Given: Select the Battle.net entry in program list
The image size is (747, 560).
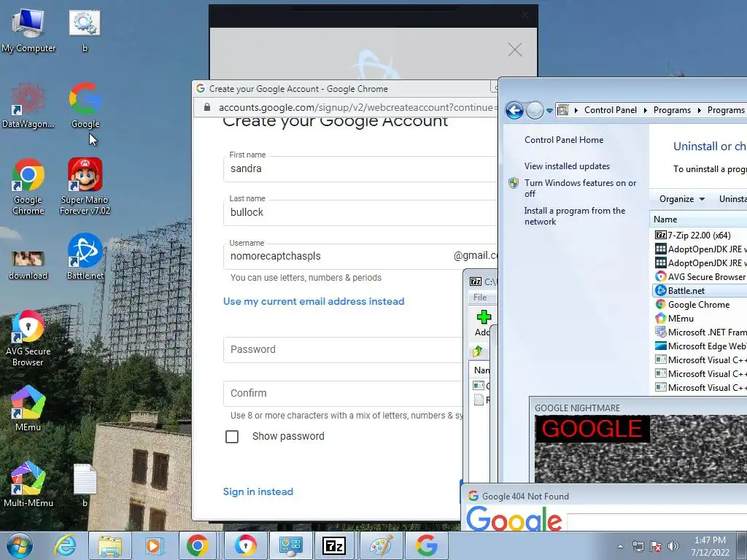Looking at the screenshot, I should click(x=699, y=290).
